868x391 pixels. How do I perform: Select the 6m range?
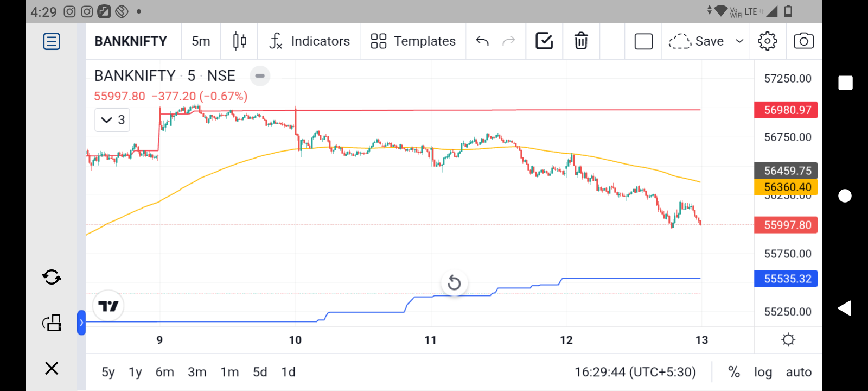click(164, 372)
